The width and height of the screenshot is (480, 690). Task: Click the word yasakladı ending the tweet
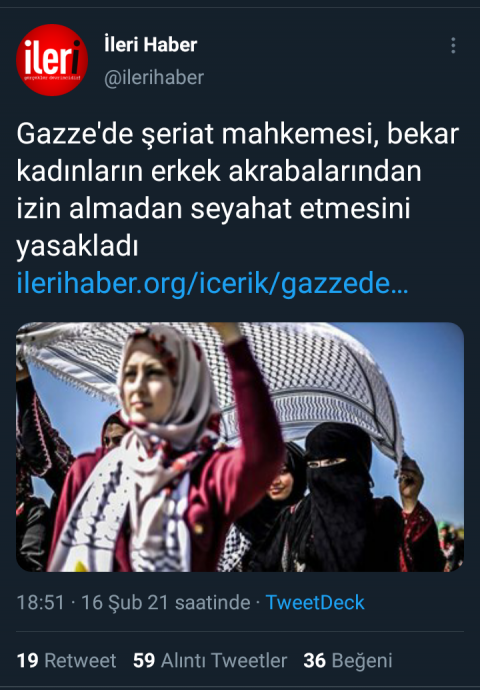[77, 246]
